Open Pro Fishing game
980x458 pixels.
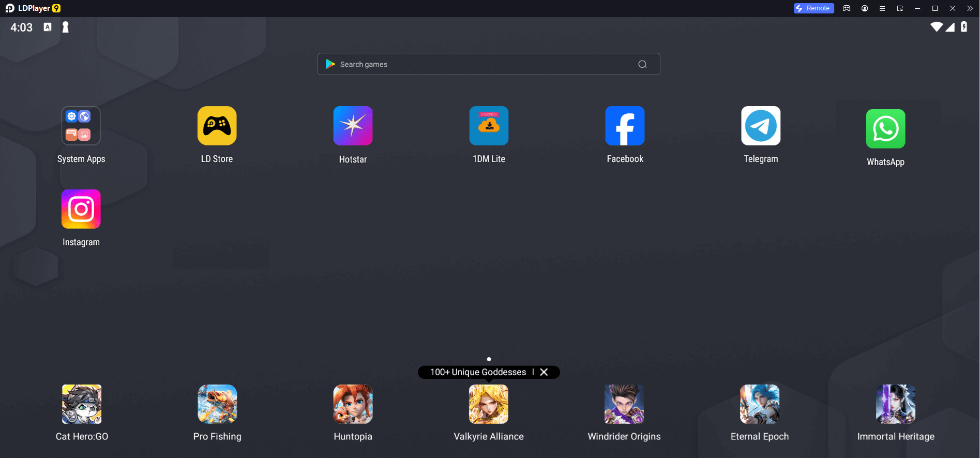pos(217,404)
